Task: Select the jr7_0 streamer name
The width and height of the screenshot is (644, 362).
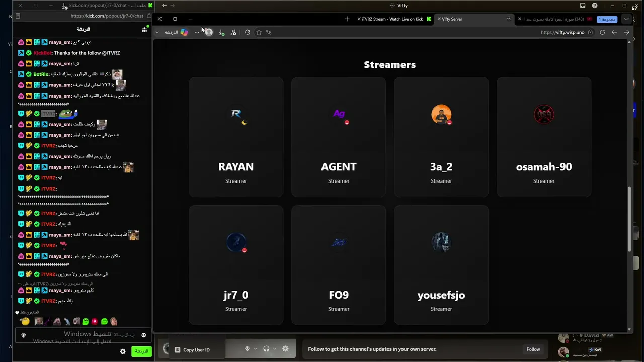Action: tap(236, 295)
